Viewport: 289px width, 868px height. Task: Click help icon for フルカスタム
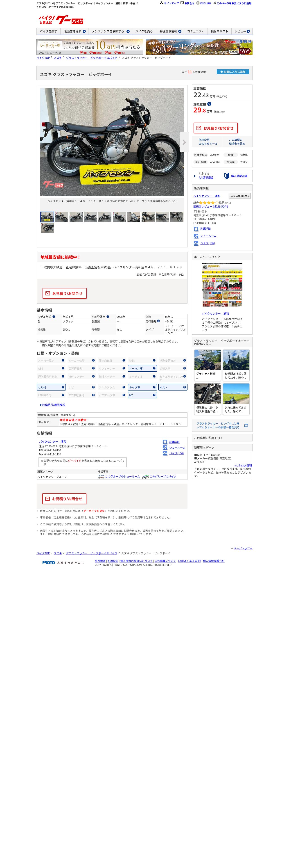point(124,387)
